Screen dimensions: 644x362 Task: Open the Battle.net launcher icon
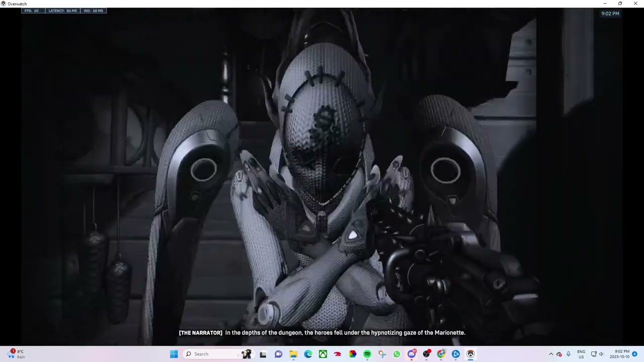click(x=456, y=354)
